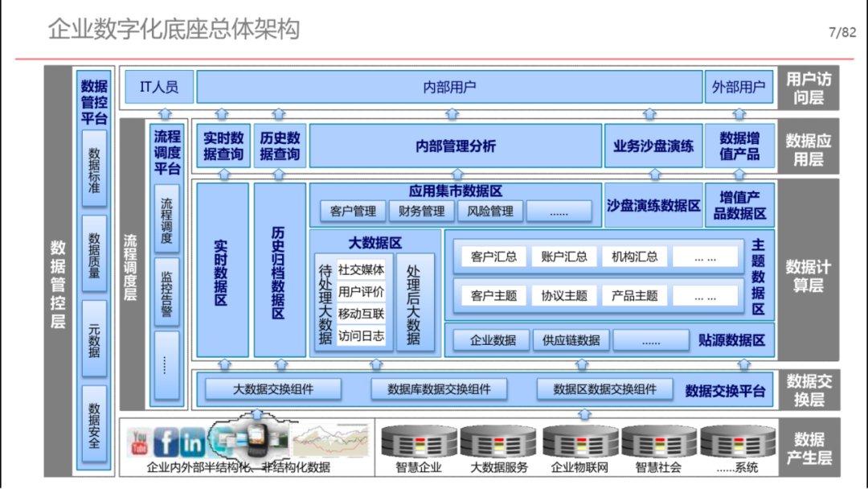Click the 7/82 page number
Viewport: 868px width, 489px height.
click(842, 33)
